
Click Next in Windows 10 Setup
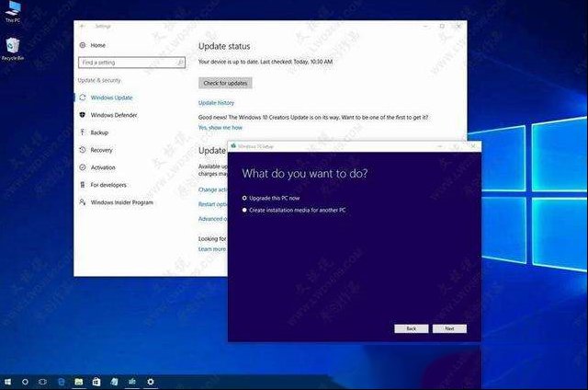449,328
